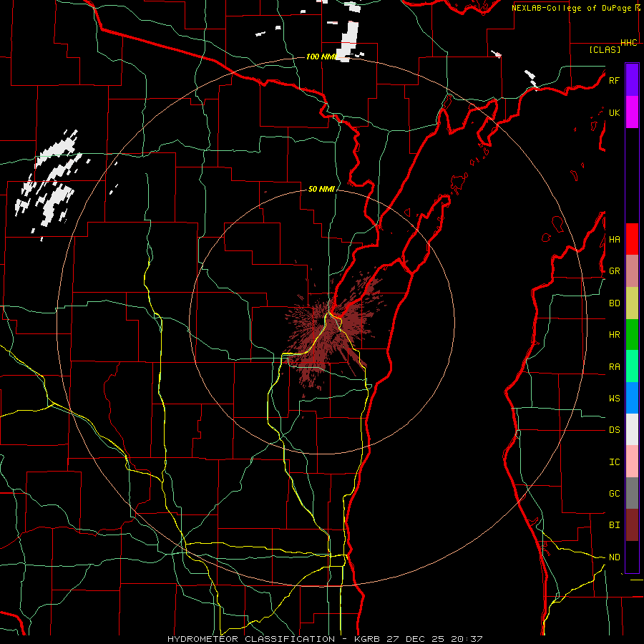The width and height of the screenshot is (644, 644).
Task: Click the 50 NMI range ring label
Action: 321,189
